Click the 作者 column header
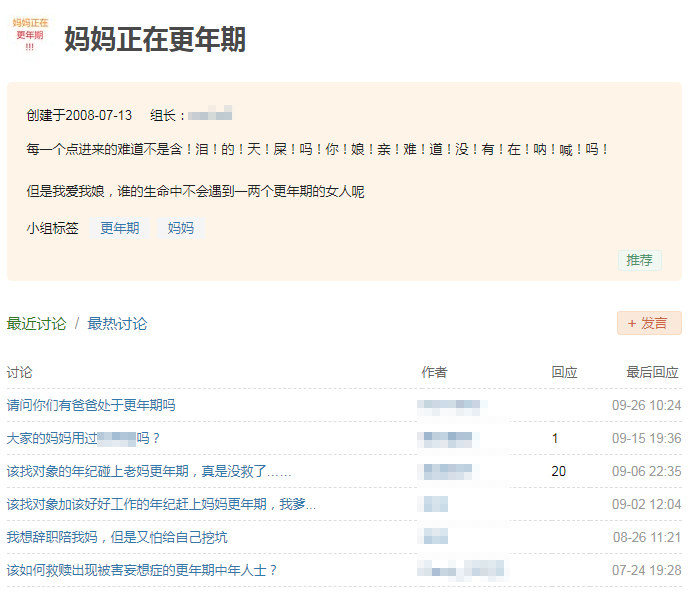The width and height of the screenshot is (693, 592). [x=434, y=372]
